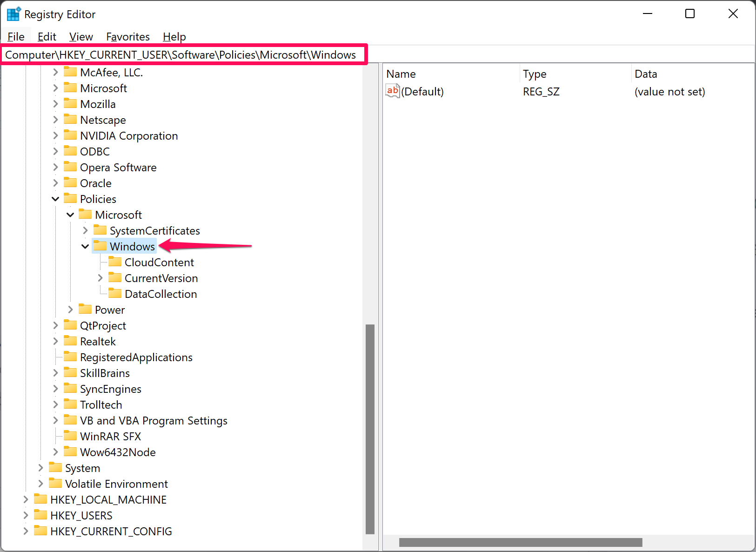This screenshot has width=756, height=552.
Task: Expand the VB and VBA Program Settings key
Action: pos(55,420)
